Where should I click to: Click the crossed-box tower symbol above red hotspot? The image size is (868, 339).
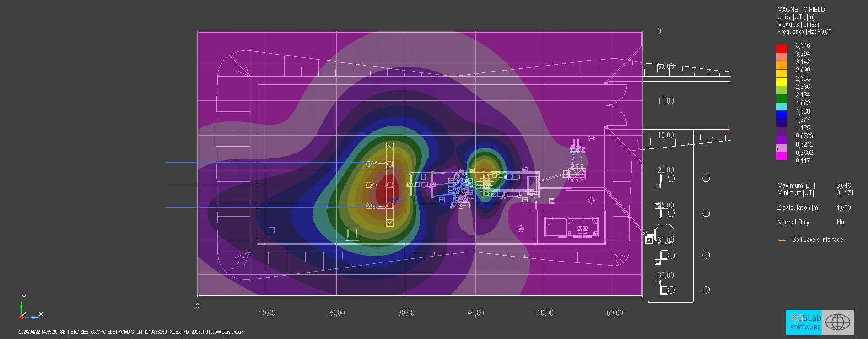(x=390, y=147)
